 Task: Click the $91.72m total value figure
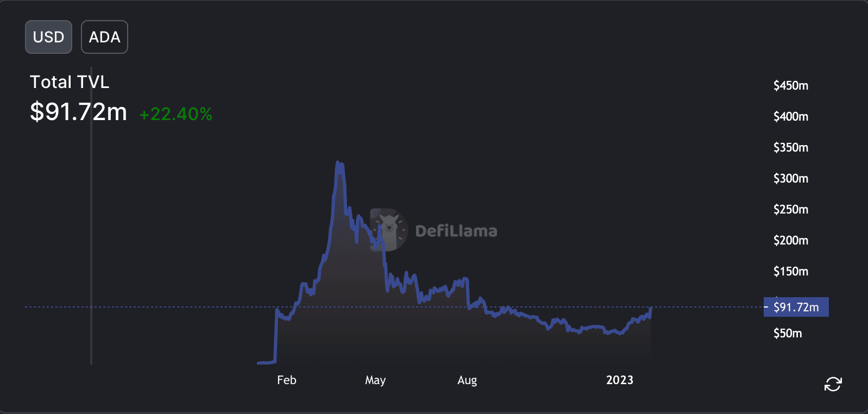[78, 112]
